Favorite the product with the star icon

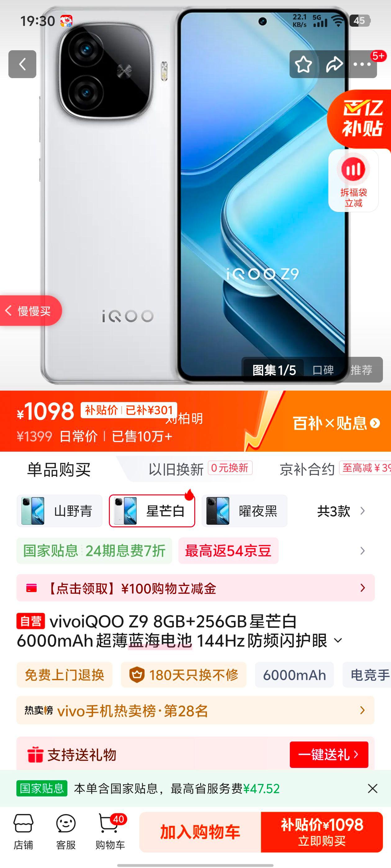303,64
